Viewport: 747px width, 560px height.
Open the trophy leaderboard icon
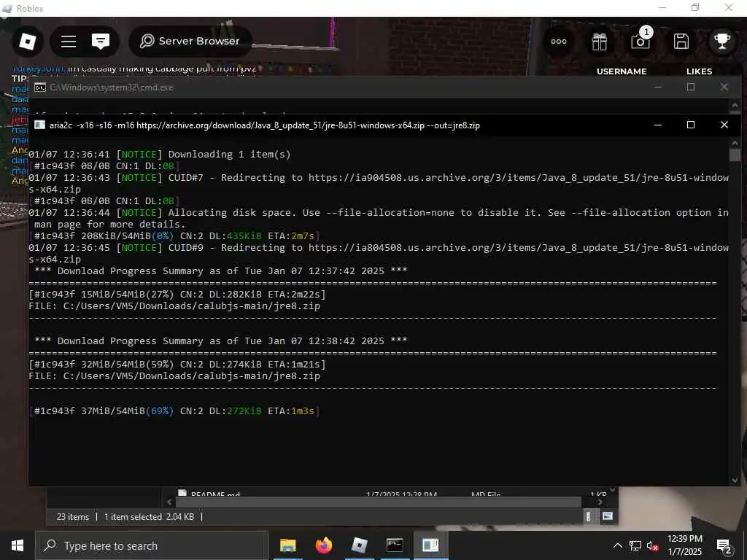point(721,42)
